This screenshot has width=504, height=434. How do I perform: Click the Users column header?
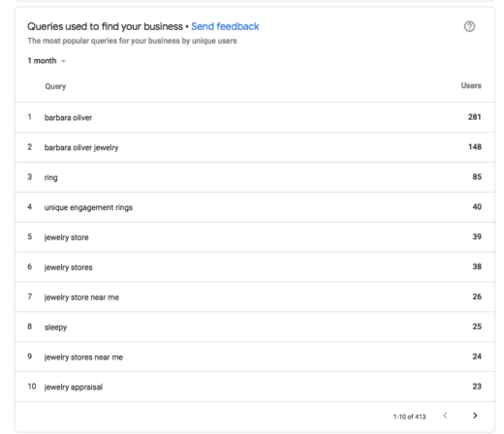pos(471,85)
